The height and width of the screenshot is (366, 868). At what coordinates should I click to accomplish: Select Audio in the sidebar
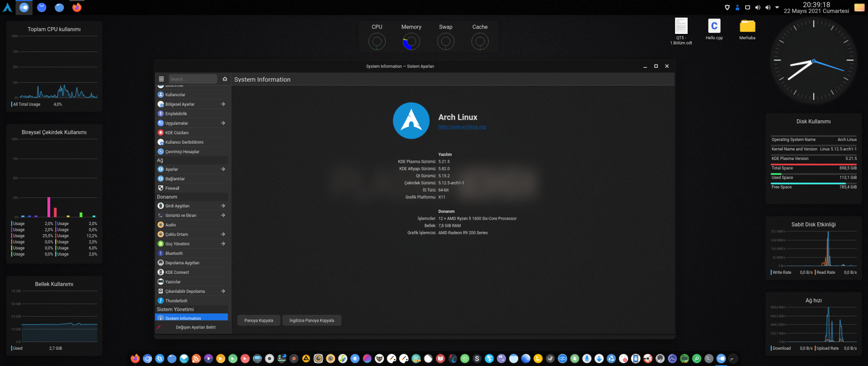191,225
